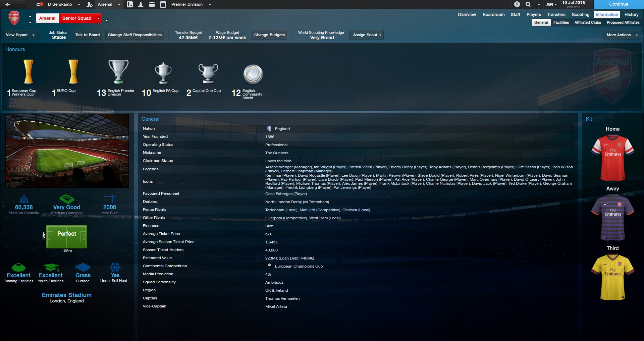Screen dimensions: 644x341
Task: Click the stadium capacity crowd icon
Action: 24,199
